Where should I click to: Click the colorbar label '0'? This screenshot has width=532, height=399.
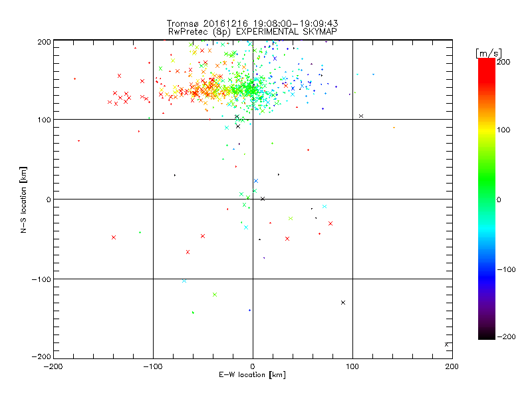click(x=499, y=199)
